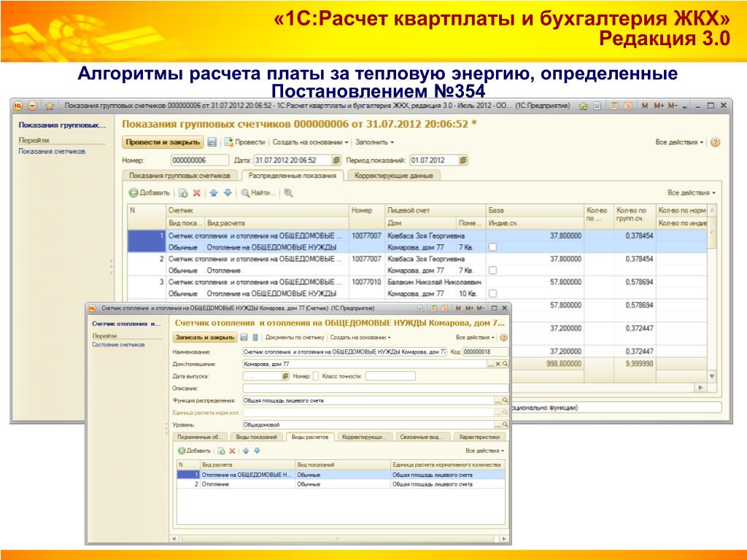Switch to Показания групповых счетчиков tab
The height and width of the screenshot is (560, 747).
(x=179, y=175)
